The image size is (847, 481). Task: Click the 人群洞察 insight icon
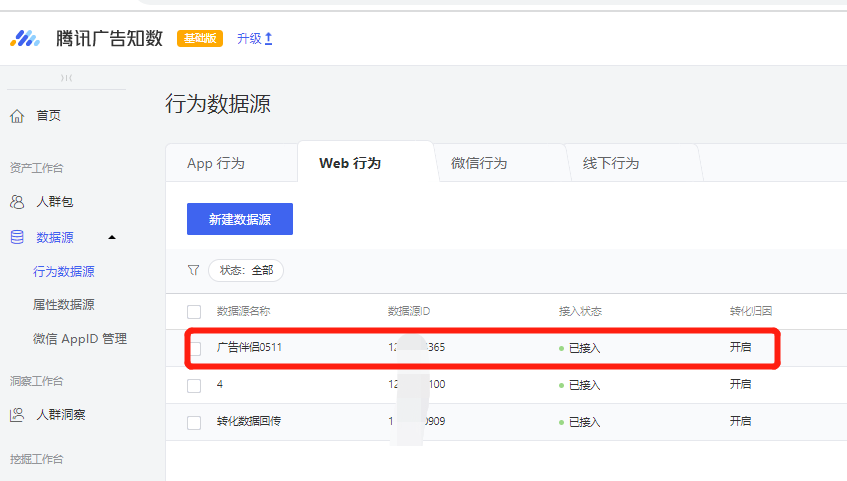(17, 414)
